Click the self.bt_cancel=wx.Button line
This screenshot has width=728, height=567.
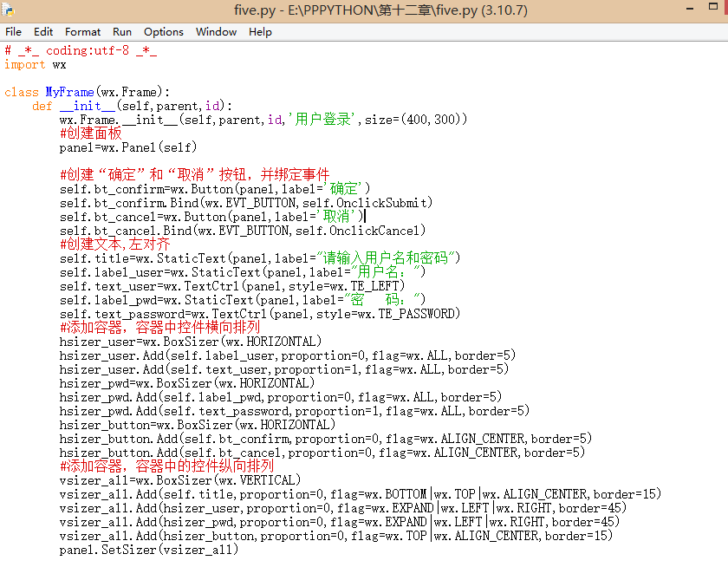pyautogui.click(x=211, y=217)
